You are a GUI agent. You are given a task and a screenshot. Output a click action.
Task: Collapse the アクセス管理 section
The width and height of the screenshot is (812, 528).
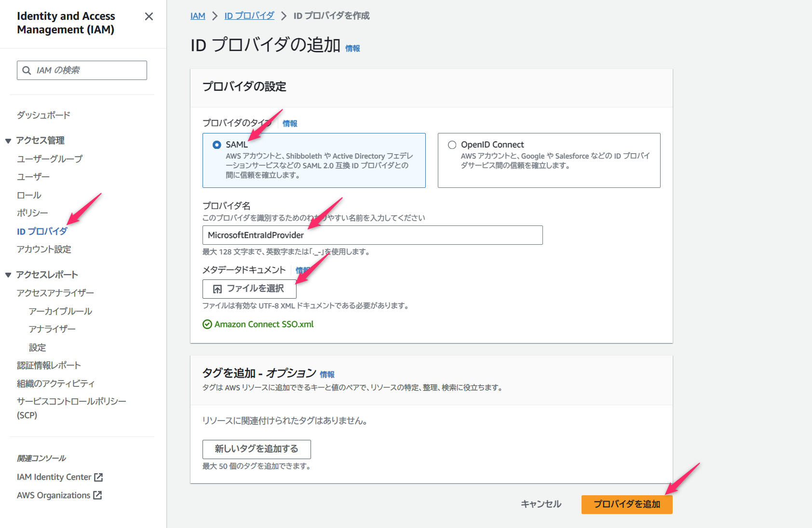(x=8, y=141)
